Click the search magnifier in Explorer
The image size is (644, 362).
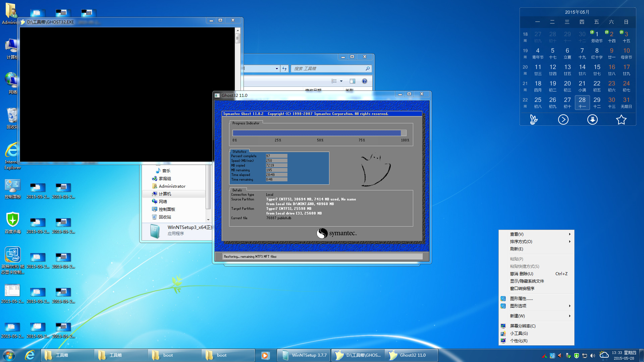point(368,68)
